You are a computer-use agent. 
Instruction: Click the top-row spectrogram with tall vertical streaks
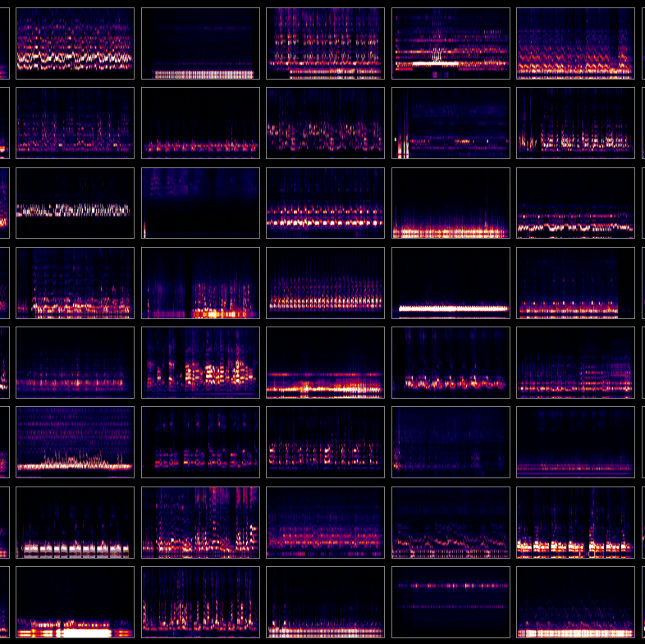pos(326,43)
